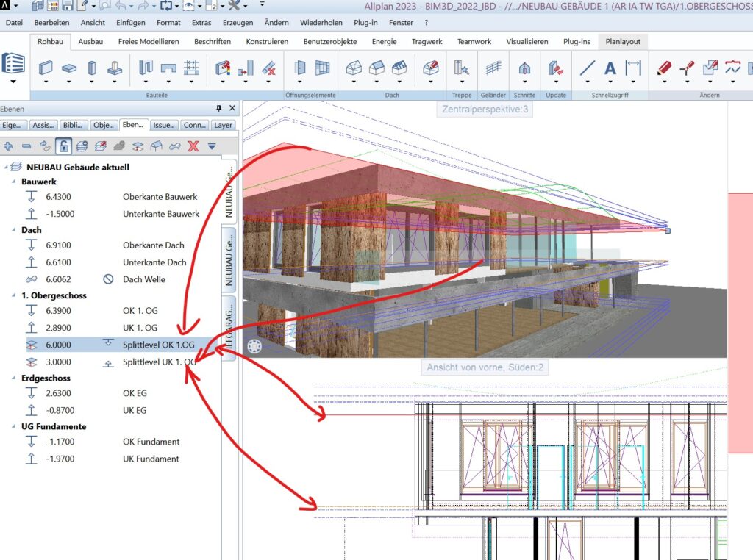753x560 pixels.
Task: Click the blue minus remove icon in Ebenen toolbar
Action: [x=26, y=146]
